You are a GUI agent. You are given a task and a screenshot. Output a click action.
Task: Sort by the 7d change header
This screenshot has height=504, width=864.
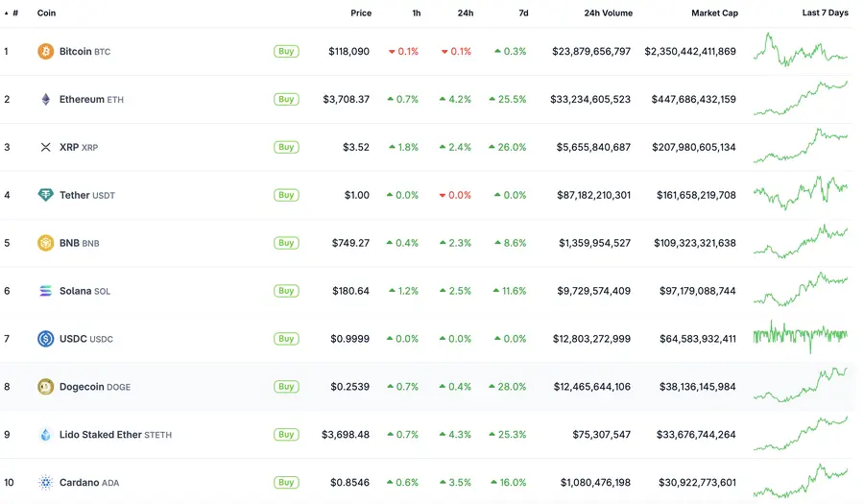523,13
